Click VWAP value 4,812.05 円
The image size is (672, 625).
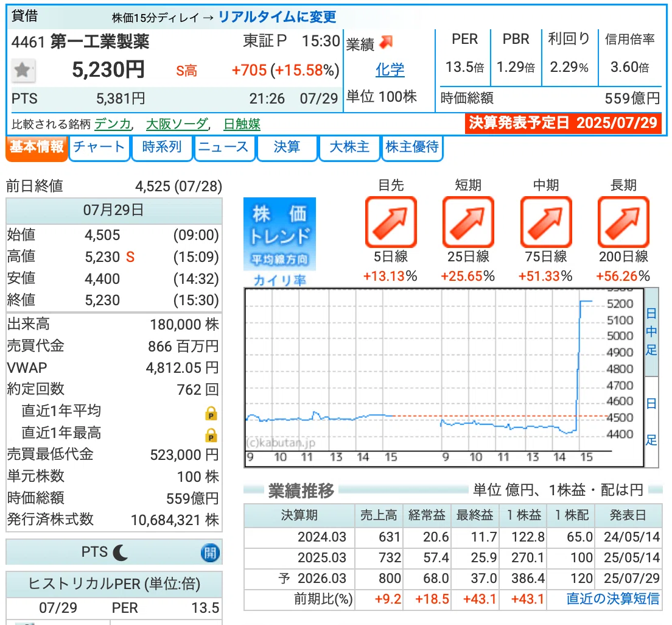pyautogui.click(x=183, y=367)
